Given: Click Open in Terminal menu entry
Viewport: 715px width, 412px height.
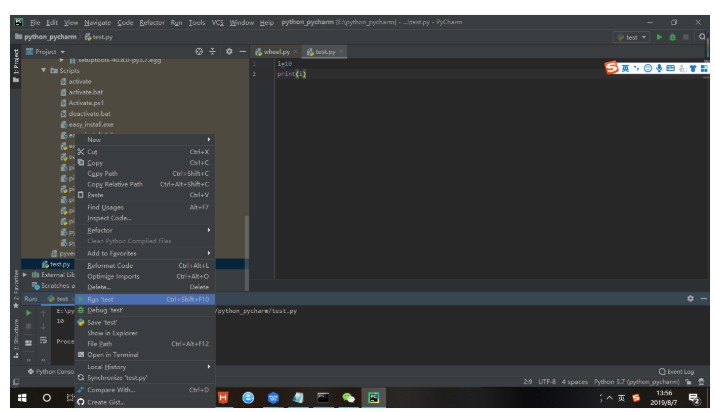Looking at the screenshot, I should click(x=112, y=354).
